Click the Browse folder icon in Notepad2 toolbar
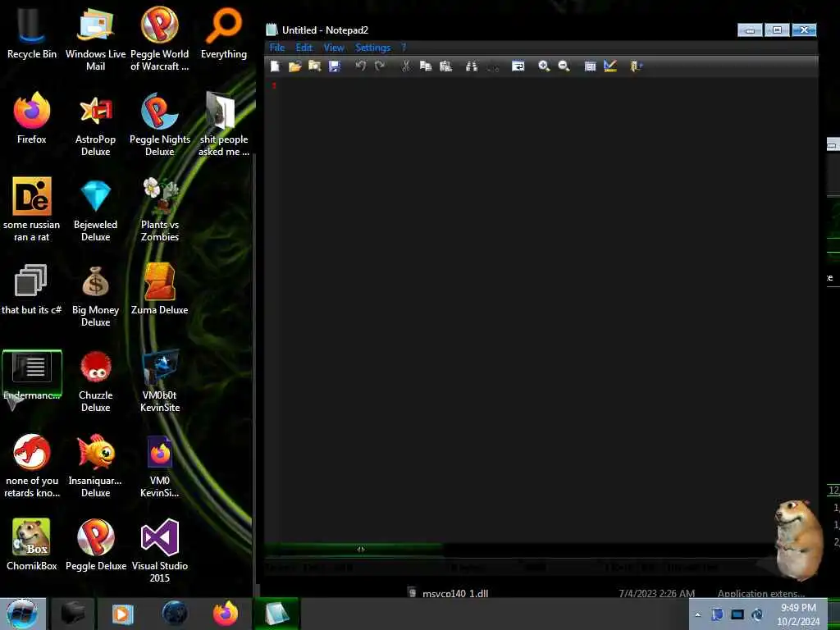The height and width of the screenshot is (630, 840). 314,66
